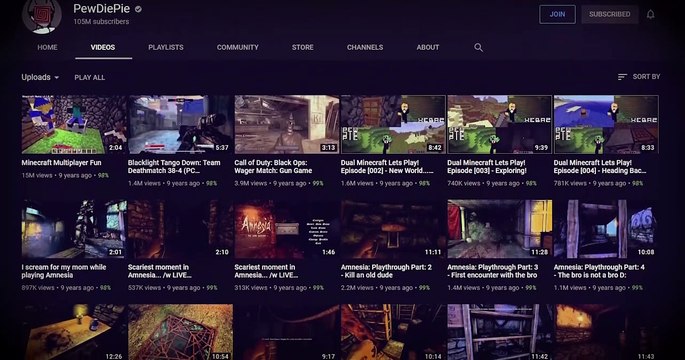Open the bottom-row thumbnail with 10:14 duration
The image size is (685, 360).
[393, 332]
